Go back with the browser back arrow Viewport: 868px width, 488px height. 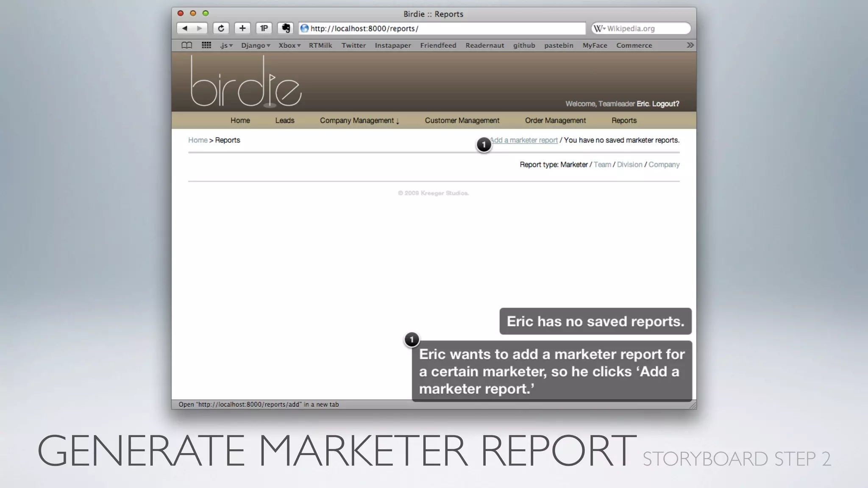[x=184, y=28]
